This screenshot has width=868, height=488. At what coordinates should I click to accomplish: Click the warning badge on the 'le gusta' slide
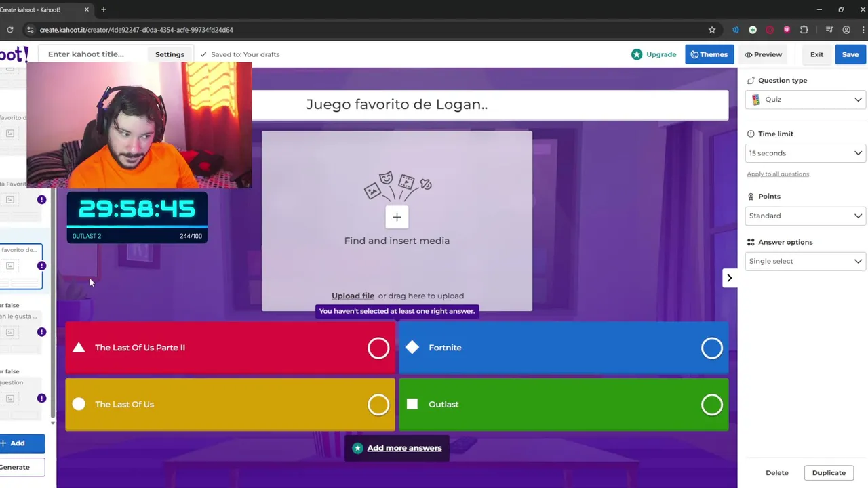pyautogui.click(x=41, y=332)
